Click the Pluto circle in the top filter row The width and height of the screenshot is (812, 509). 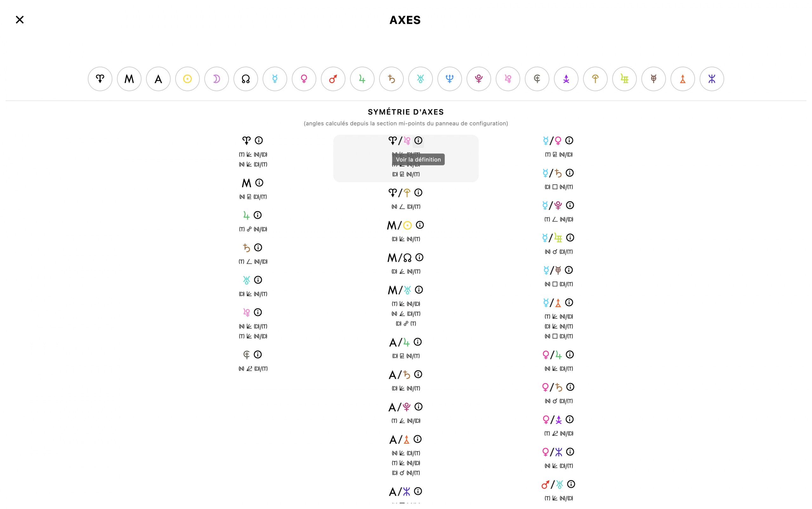click(478, 79)
